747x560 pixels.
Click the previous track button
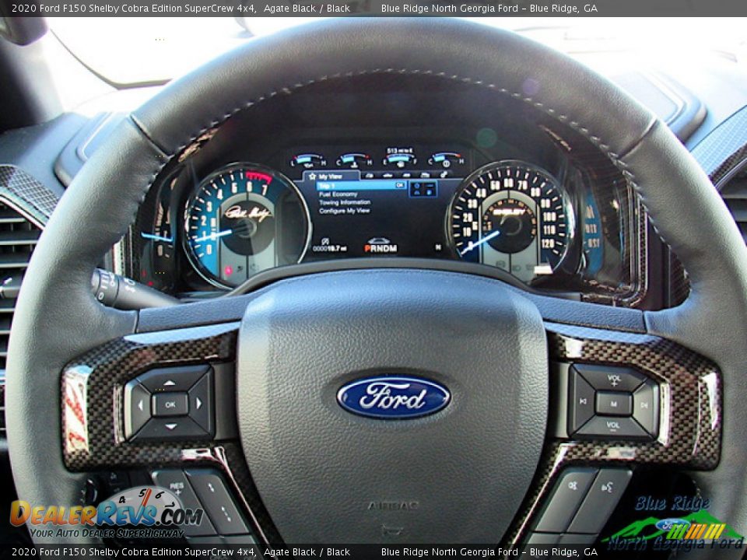[x=583, y=402]
